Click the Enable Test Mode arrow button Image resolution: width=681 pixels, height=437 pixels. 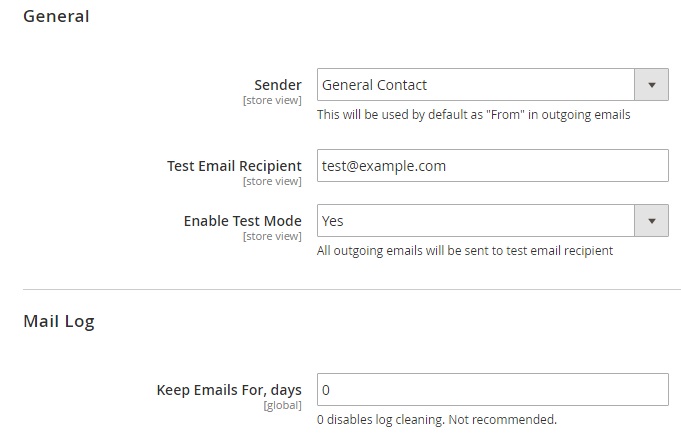point(652,221)
